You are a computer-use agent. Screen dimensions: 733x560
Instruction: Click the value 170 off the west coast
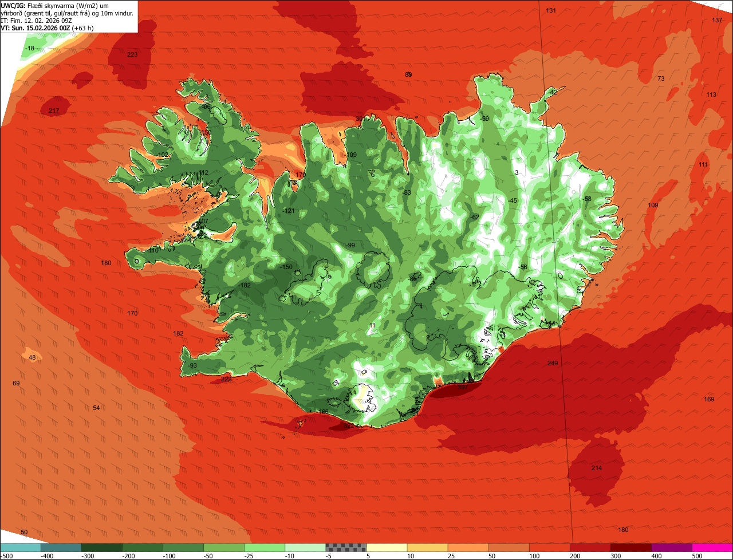pyautogui.click(x=132, y=313)
